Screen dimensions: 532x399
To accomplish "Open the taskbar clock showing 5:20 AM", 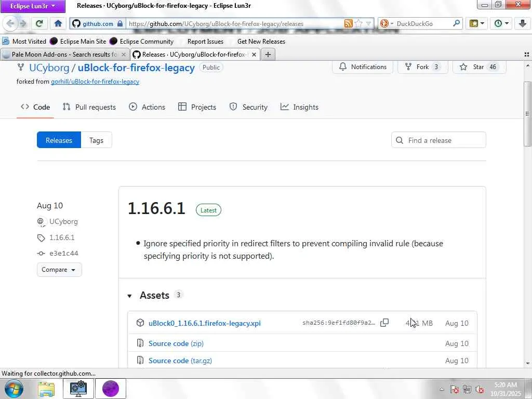I will coord(506,389).
